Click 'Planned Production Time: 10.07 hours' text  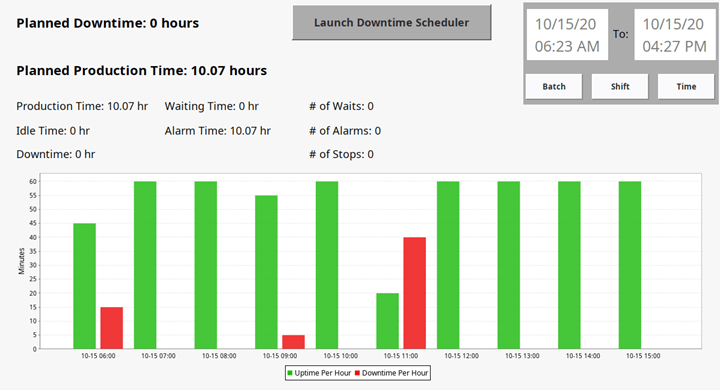click(x=141, y=71)
